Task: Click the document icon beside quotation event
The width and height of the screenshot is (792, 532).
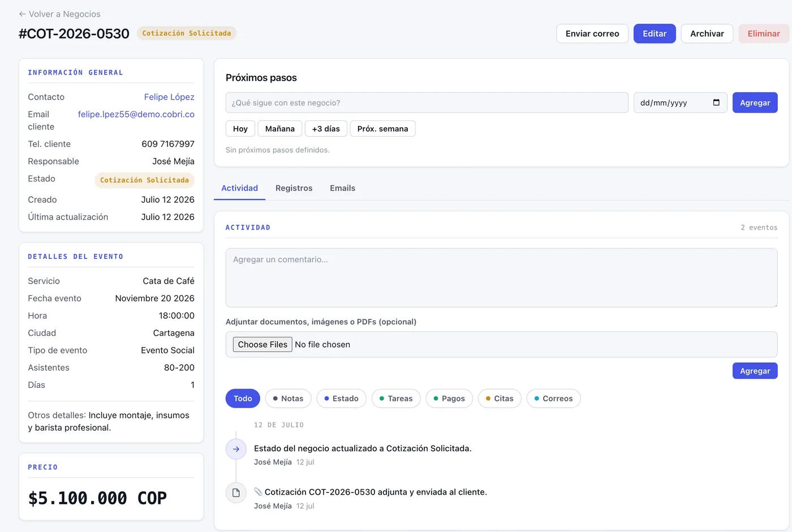Action: [x=236, y=493]
